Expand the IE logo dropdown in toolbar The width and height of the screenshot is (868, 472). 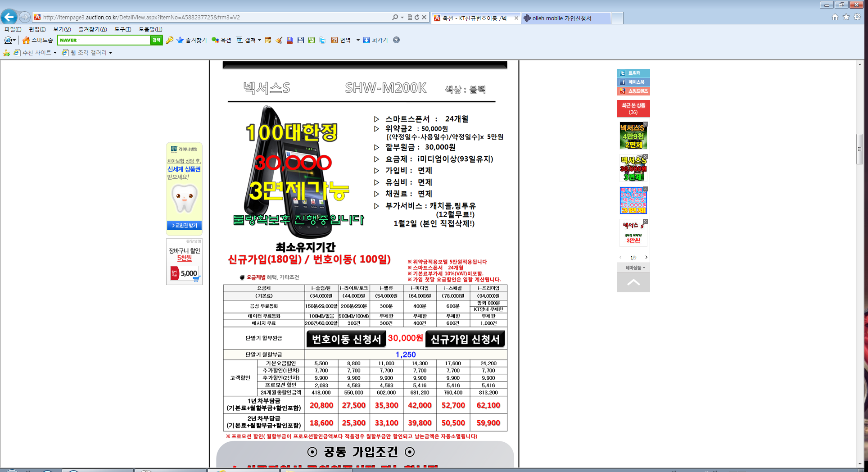click(14, 41)
